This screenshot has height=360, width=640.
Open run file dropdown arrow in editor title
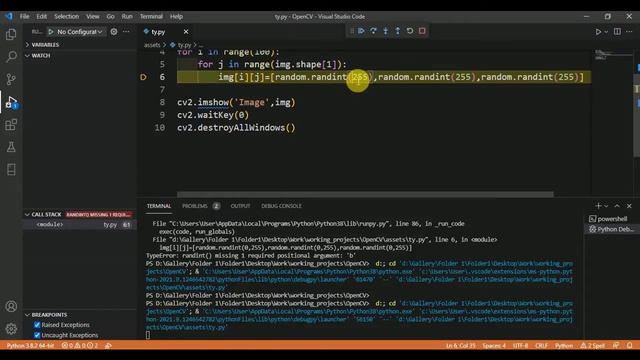pyautogui.click(x=607, y=31)
